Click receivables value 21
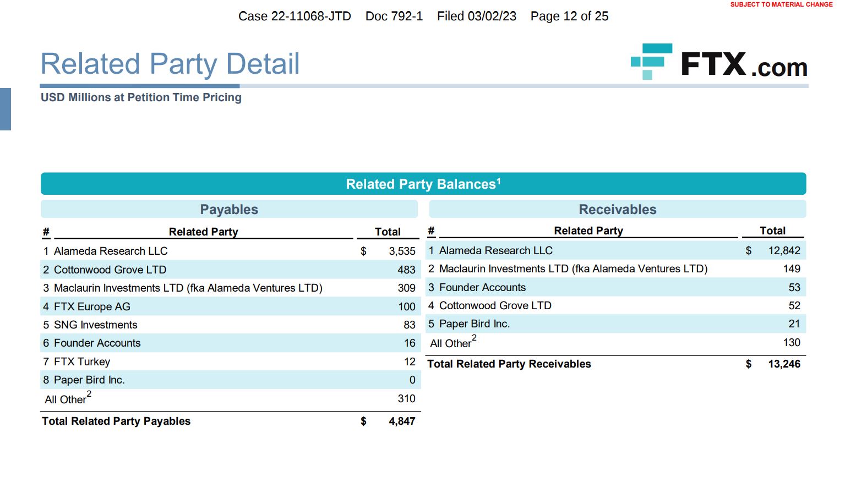 click(x=794, y=324)
